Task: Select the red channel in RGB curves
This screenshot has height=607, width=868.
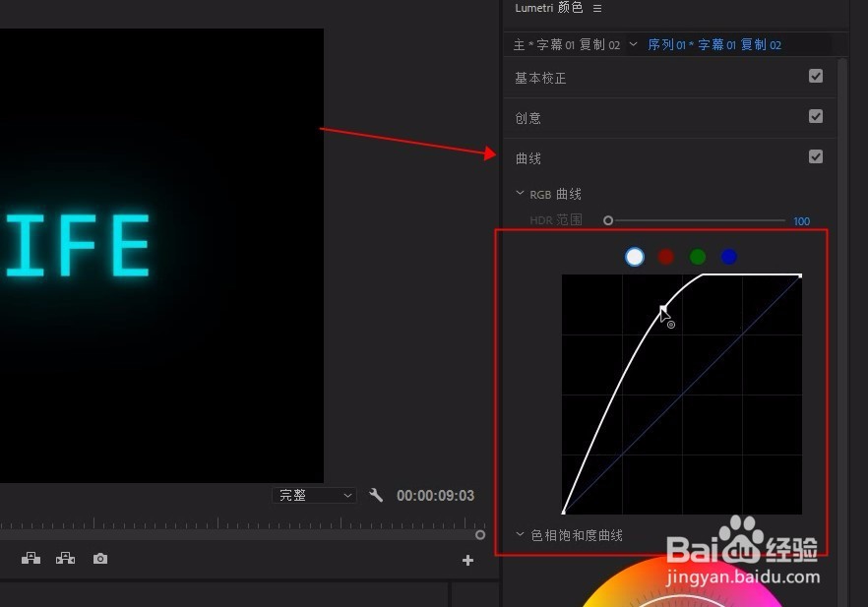Action: 666,257
